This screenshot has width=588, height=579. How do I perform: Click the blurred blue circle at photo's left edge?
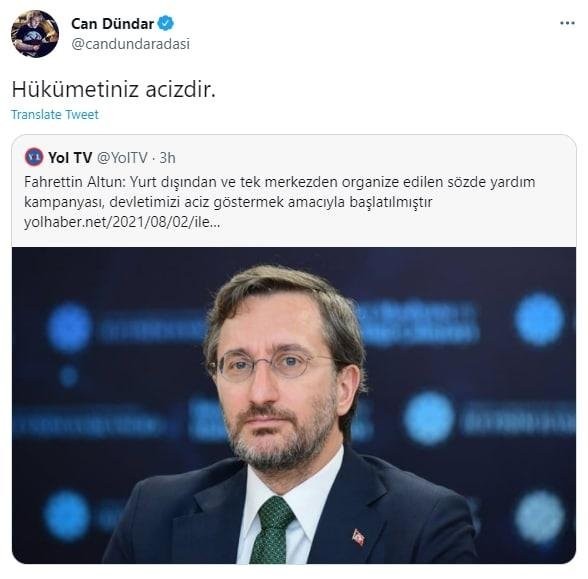pos(68,327)
